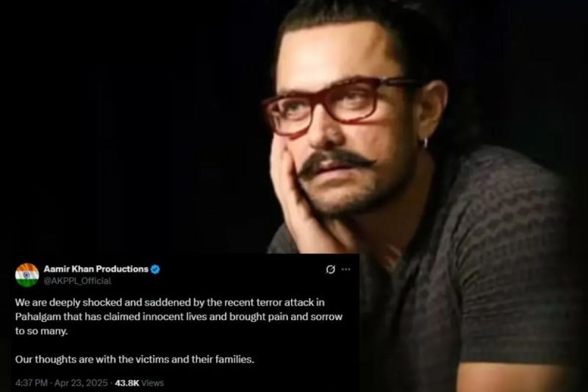Click the word Pahalgam in the post

point(38,317)
